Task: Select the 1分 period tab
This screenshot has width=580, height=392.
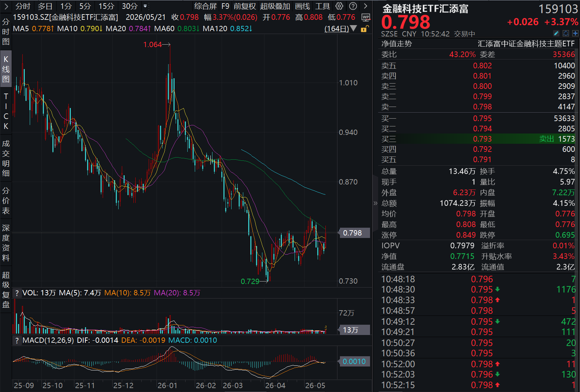Action: coord(66,6)
